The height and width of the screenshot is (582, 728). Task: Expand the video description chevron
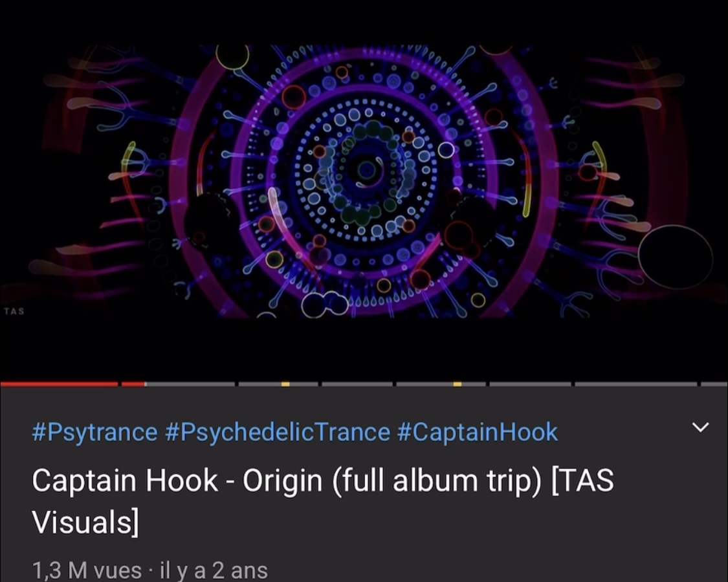pos(700,427)
